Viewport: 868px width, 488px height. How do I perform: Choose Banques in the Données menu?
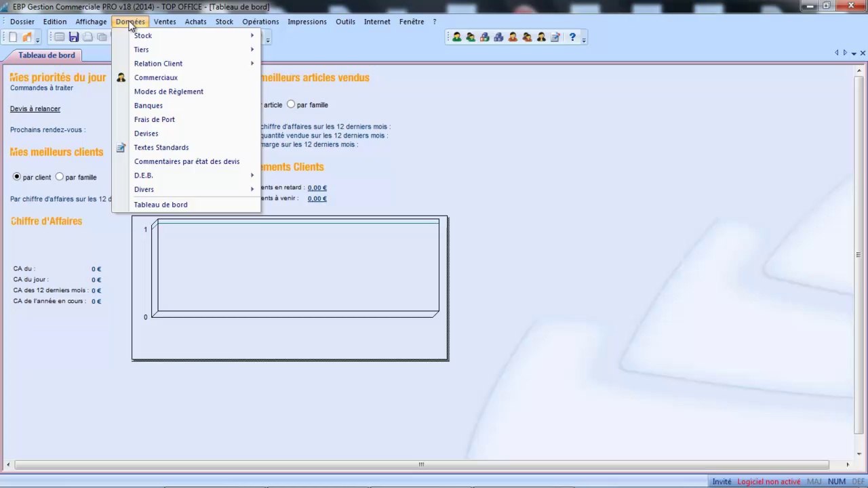(x=186, y=106)
